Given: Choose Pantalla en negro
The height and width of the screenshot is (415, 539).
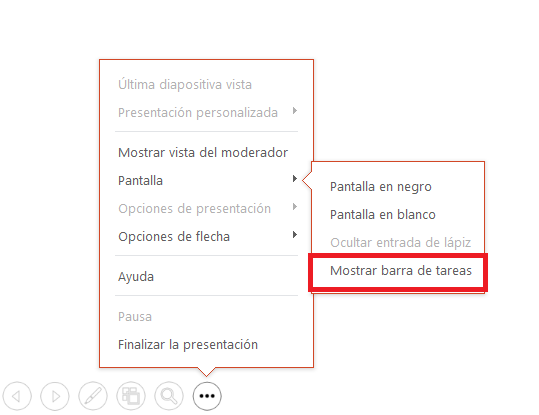Looking at the screenshot, I should pos(381,187).
